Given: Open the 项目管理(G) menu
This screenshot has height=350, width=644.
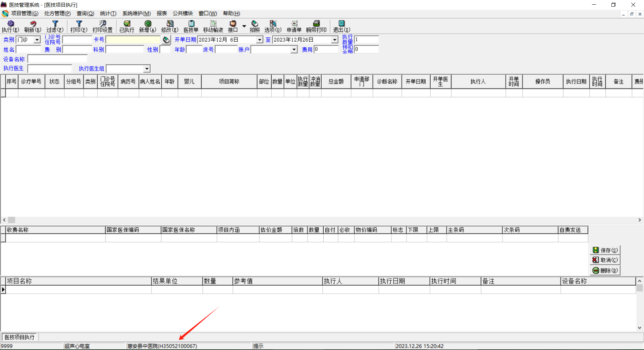Looking at the screenshot, I should (x=24, y=13).
